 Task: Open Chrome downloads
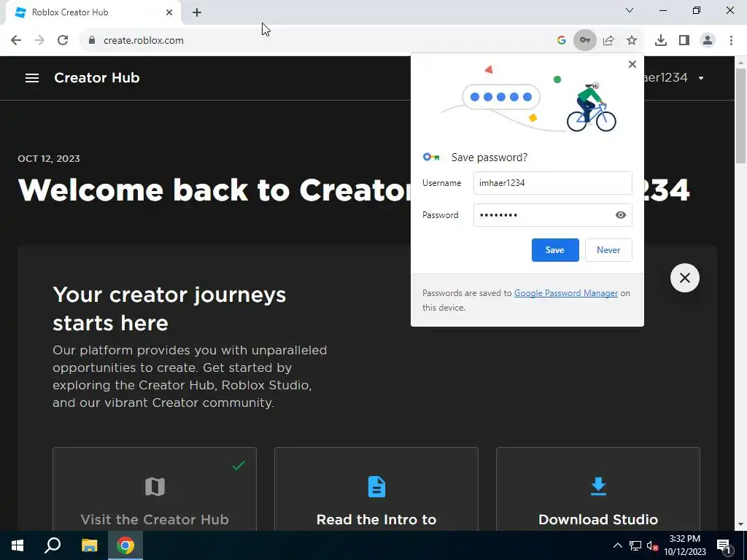coord(661,41)
